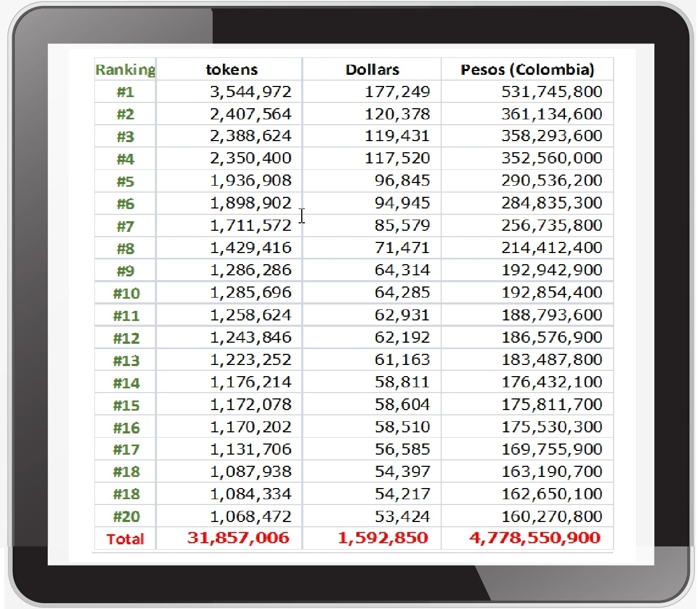Click ranking cell #6

[125, 204]
